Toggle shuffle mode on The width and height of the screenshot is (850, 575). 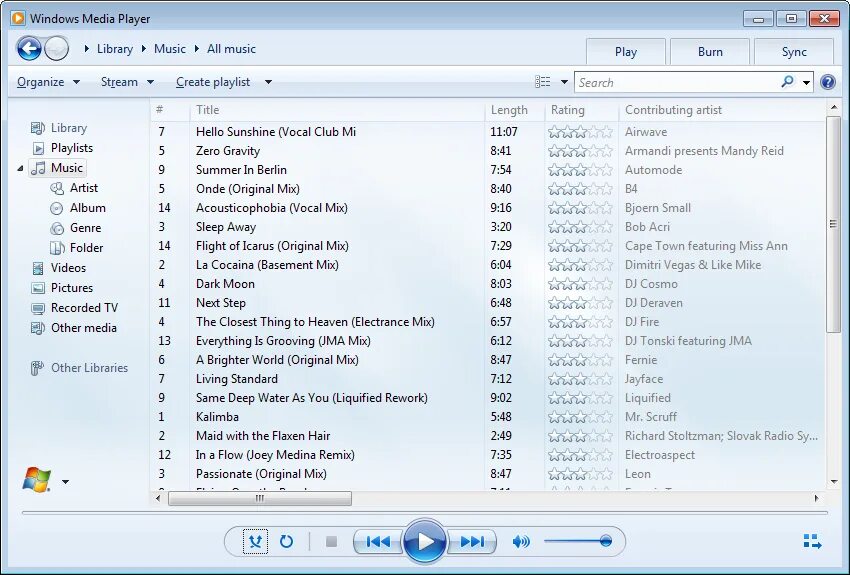pos(255,541)
